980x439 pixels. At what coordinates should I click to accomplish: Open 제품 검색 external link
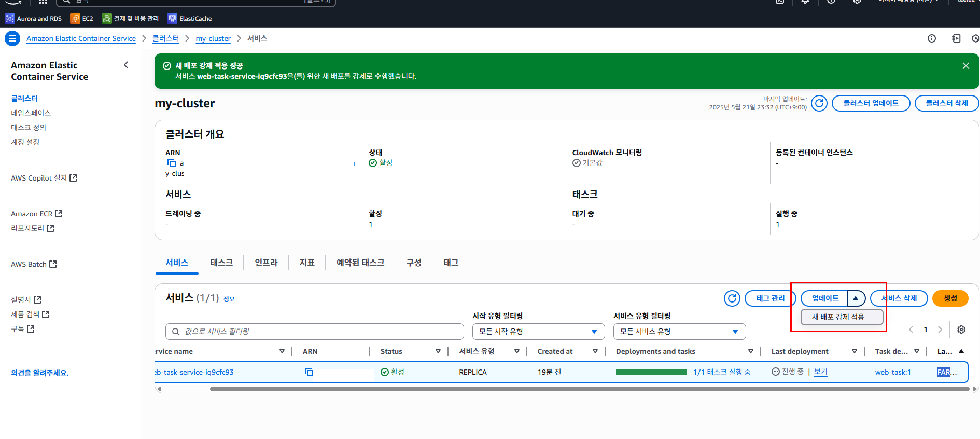click(30, 314)
